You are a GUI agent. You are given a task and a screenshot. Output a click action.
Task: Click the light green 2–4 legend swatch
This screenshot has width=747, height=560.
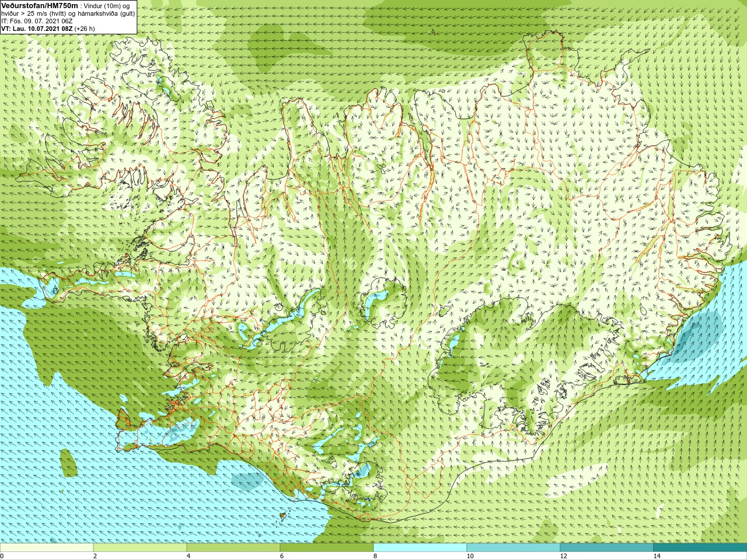140,548
